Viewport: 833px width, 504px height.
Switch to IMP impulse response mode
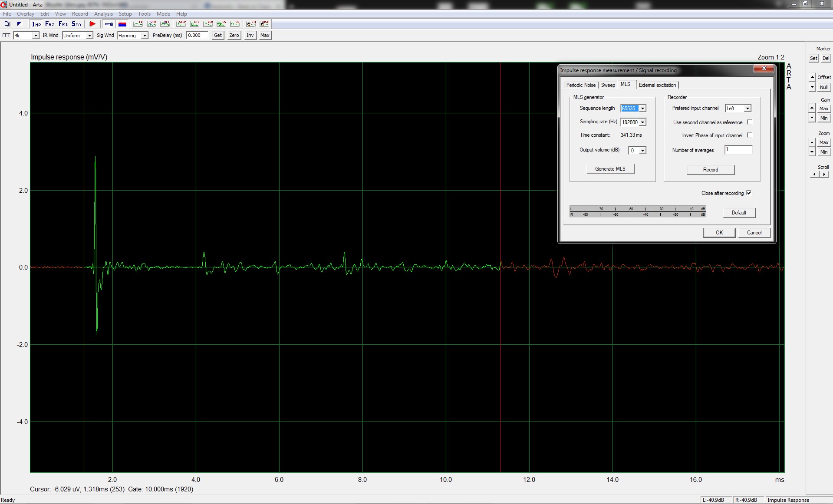[x=36, y=24]
